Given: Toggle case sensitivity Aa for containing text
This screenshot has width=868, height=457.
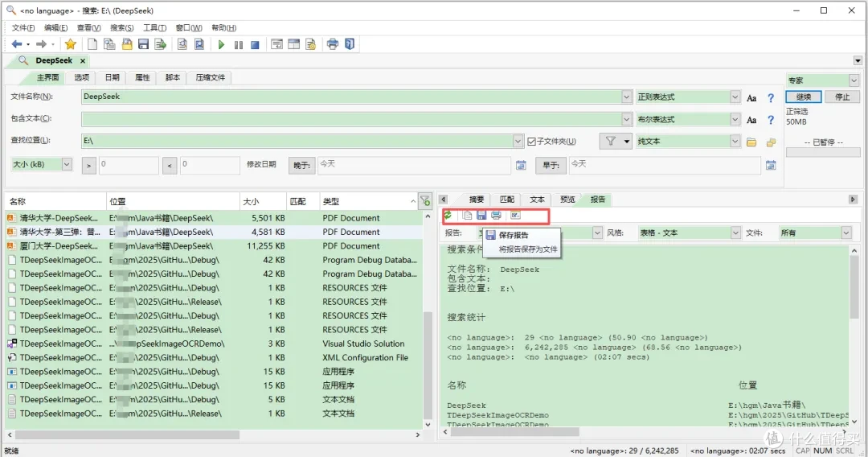Looking at the screenshot, I should pos(751,120).
